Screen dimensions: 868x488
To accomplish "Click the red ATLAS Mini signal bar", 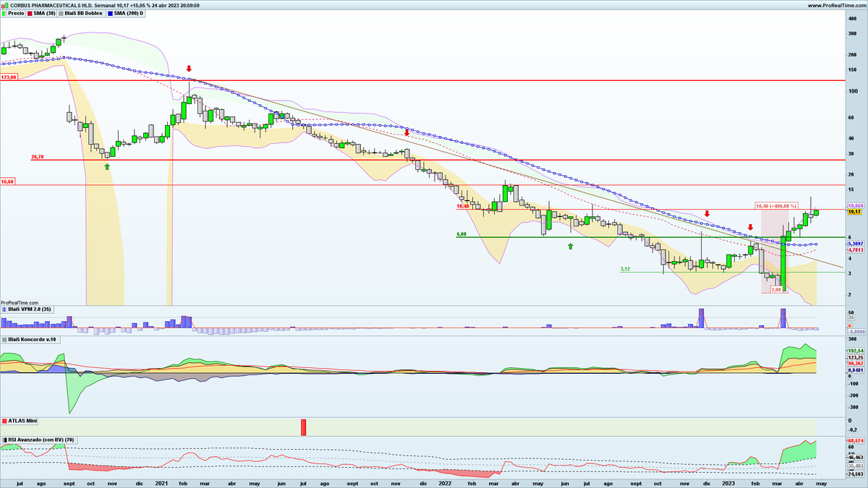I will point(304,427).
